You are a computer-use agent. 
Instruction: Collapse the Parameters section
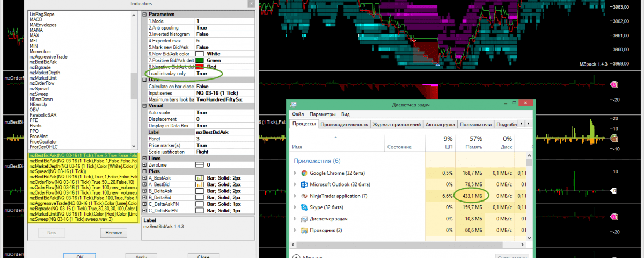(144, 14)
